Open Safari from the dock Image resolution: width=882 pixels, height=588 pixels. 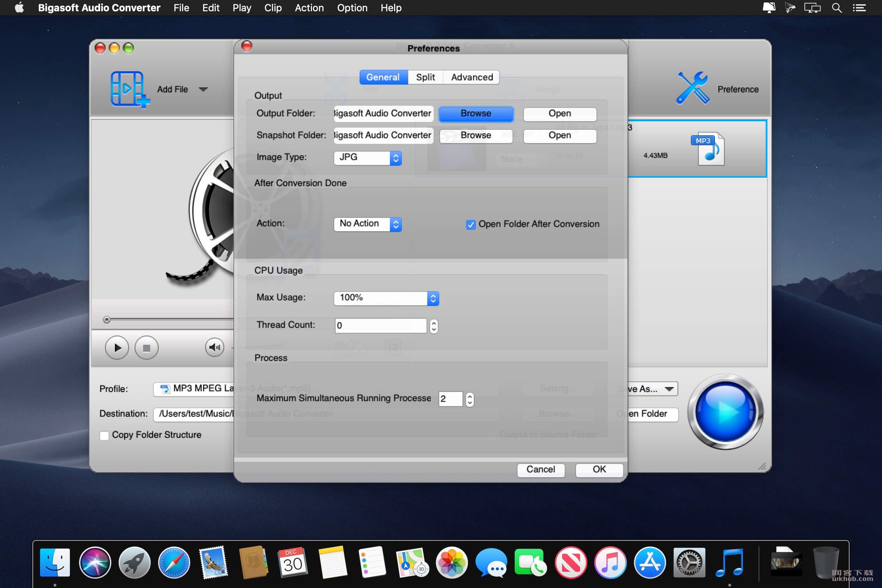pyautogui.click(x=174, y=562)
